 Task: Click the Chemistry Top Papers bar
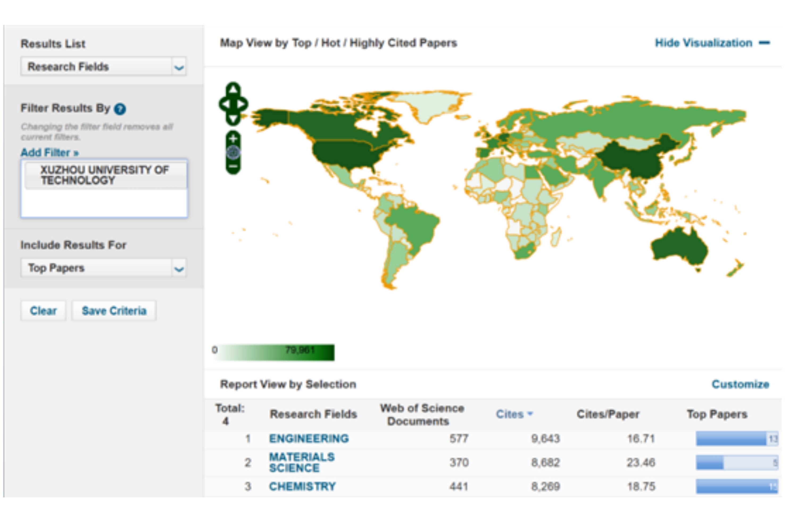(x=736, y=486)
